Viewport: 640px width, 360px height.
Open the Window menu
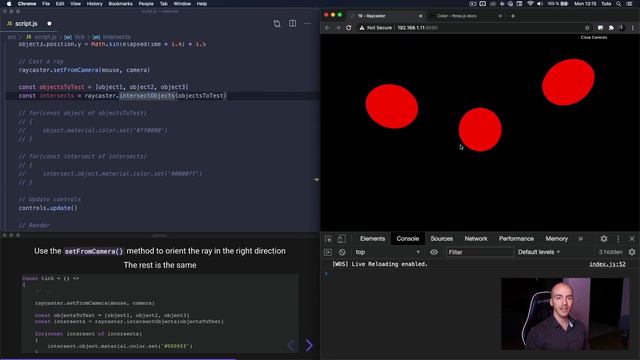182,4
